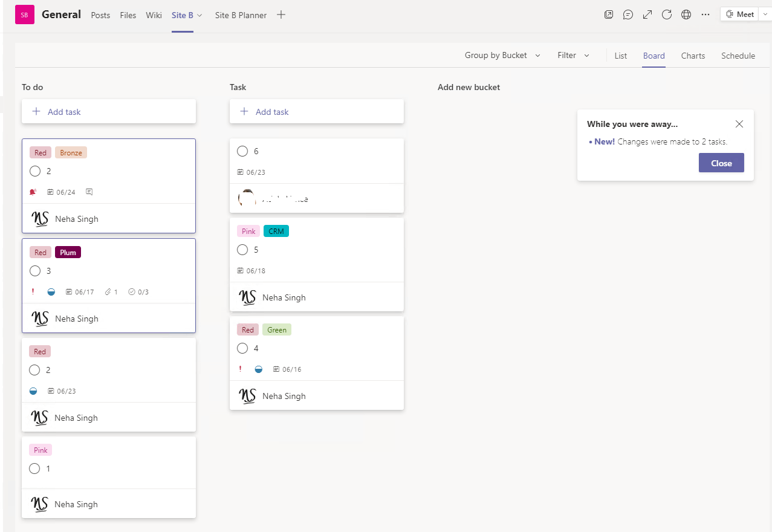Switch to Schedule view
Screen dimensions: 772x532
tap(738, 56)
